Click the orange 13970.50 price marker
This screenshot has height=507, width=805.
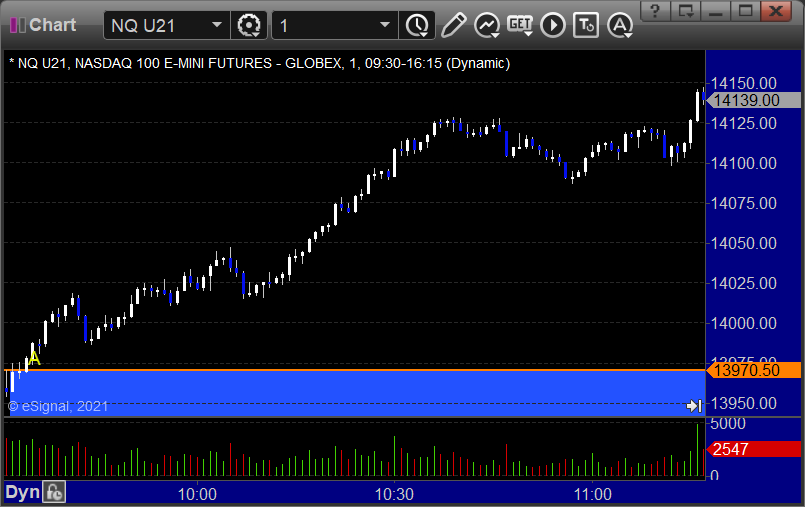click(754, 370)
